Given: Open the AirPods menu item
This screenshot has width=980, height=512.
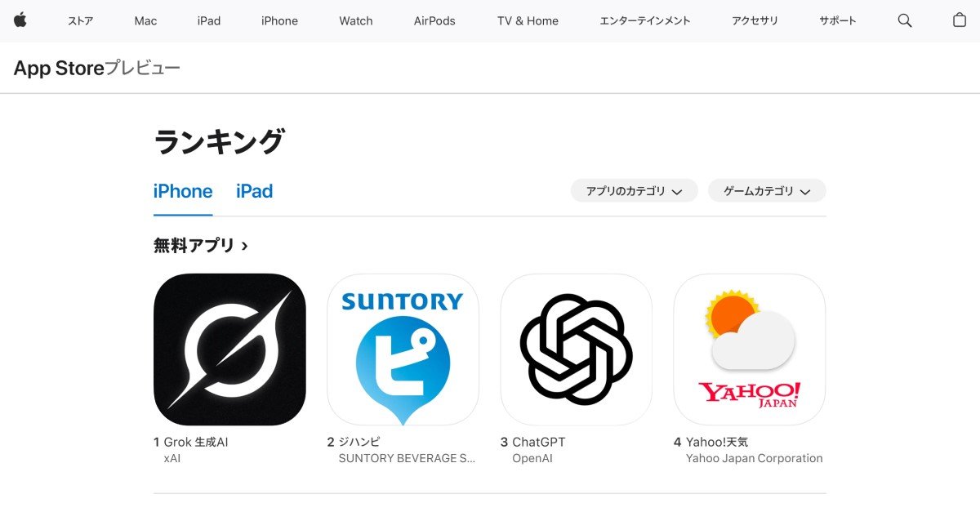Looking at the screenshot, I should pos(434,21).
